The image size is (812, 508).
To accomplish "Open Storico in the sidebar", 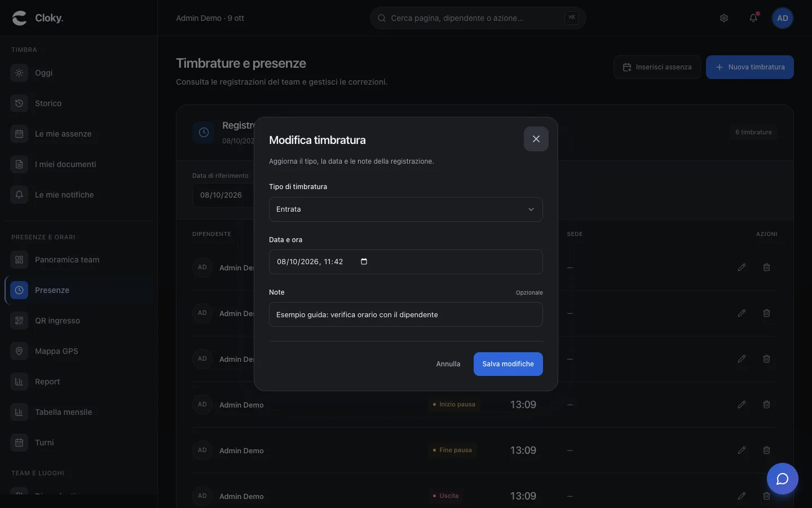I will point(79,103).
